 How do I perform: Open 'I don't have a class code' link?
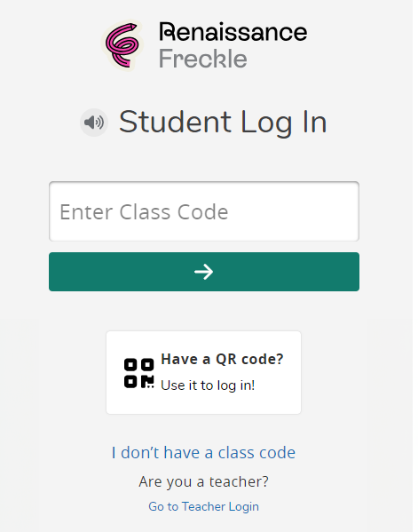pyautogui.click(x=203, y=453)
